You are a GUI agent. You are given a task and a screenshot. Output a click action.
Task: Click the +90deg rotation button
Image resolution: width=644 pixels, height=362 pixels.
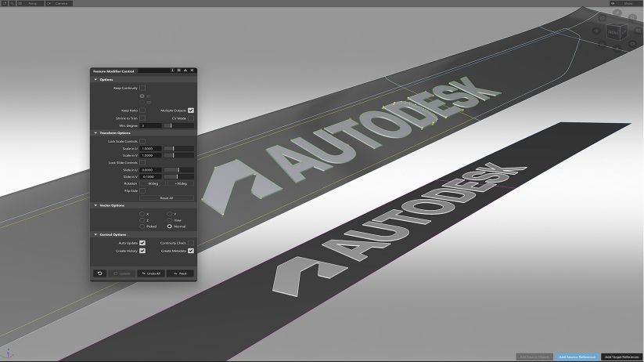[181, 183]
